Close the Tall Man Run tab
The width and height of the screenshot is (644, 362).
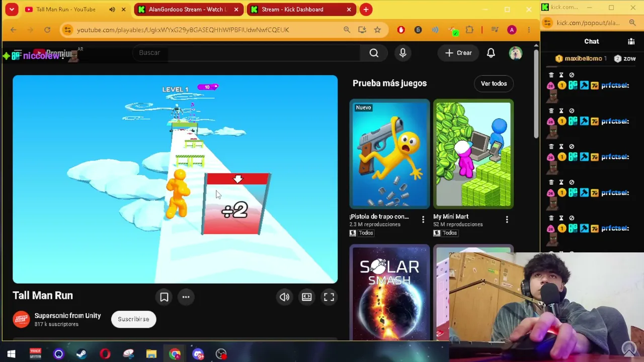click(x=123, y=10)
